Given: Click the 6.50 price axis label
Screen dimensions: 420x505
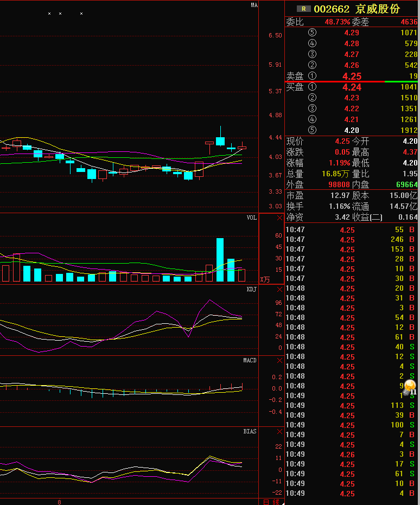Looking at the screenshot, I should click(x=275, y=35).
